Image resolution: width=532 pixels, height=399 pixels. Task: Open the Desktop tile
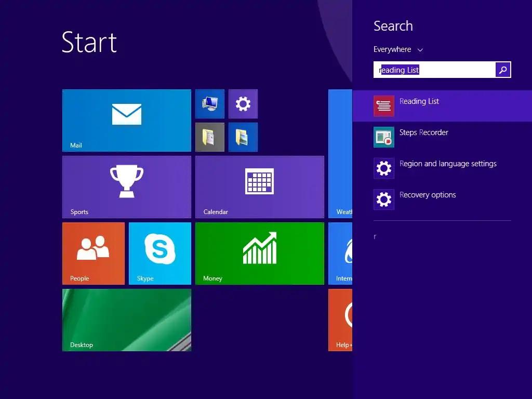pos(127,320)
